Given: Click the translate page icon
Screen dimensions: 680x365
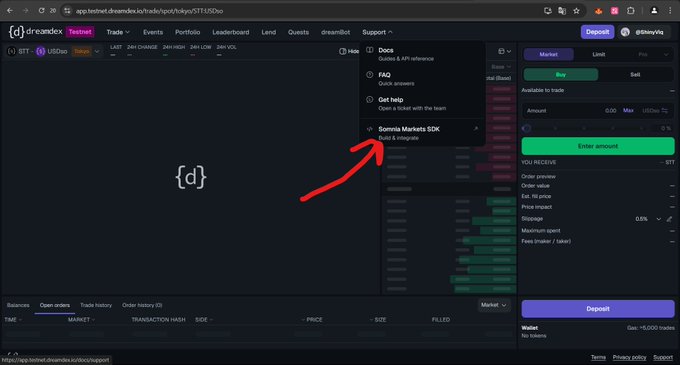Looking at the screenshot, I should tap(562, 11).
